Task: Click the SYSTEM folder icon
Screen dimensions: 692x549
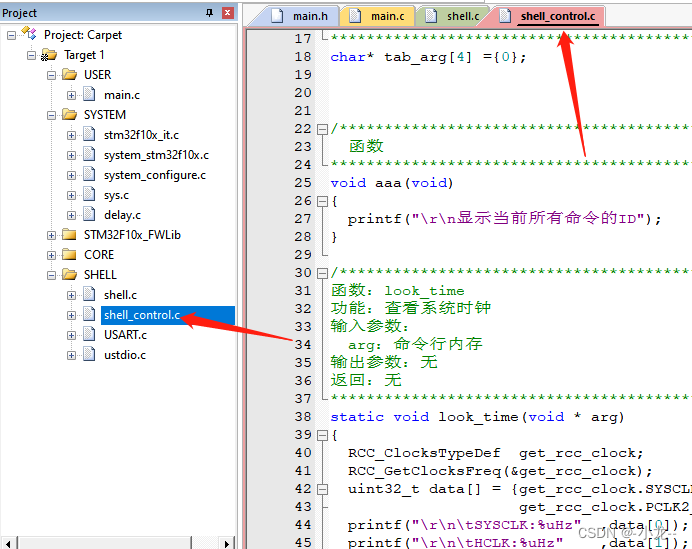Action: (x=69, y=114)
